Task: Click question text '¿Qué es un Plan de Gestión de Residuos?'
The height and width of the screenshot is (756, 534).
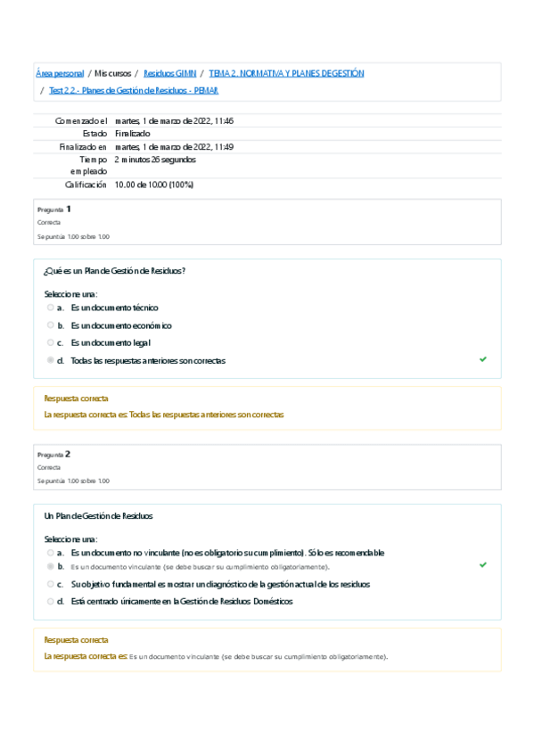Action: point(115,271)
